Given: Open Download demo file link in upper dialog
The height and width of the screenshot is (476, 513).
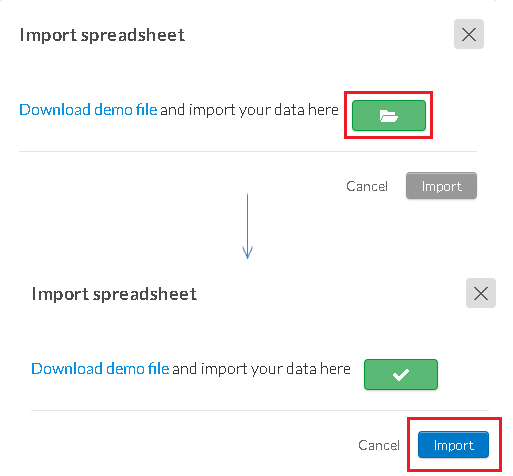Looking at the screenshot, I should 88,110.
